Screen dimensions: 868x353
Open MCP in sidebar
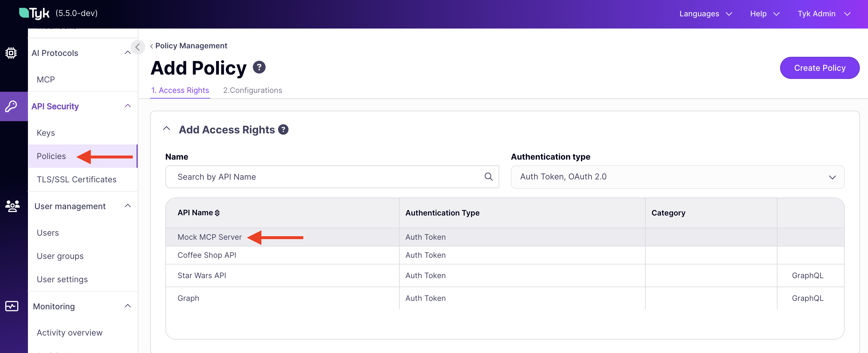(46, 80)
